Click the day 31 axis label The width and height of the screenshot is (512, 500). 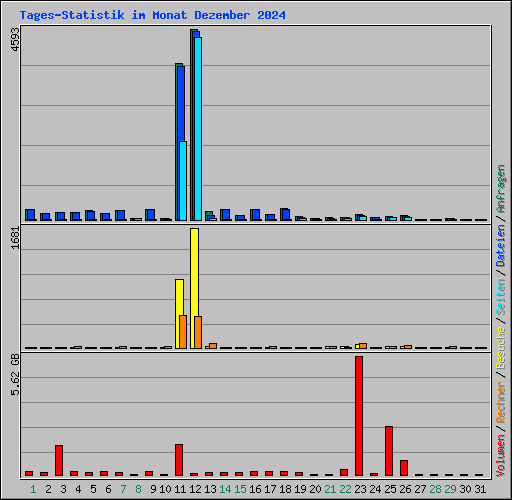point(480,489)
